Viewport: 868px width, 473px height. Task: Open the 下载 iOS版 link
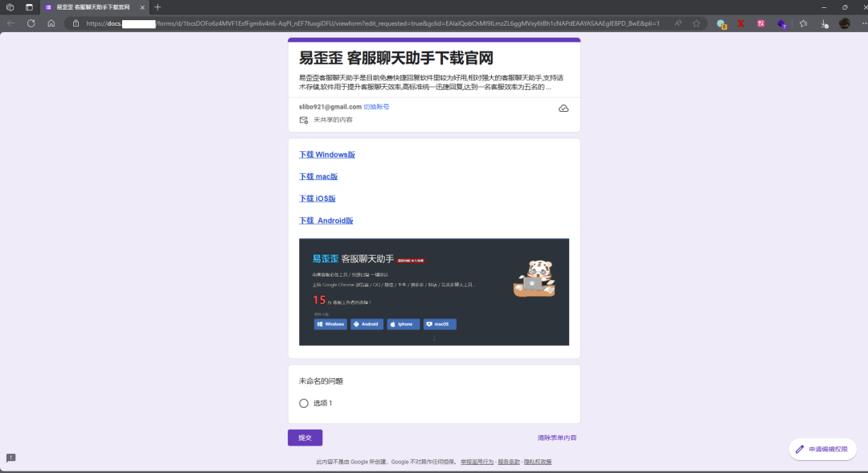pos(317,198)
